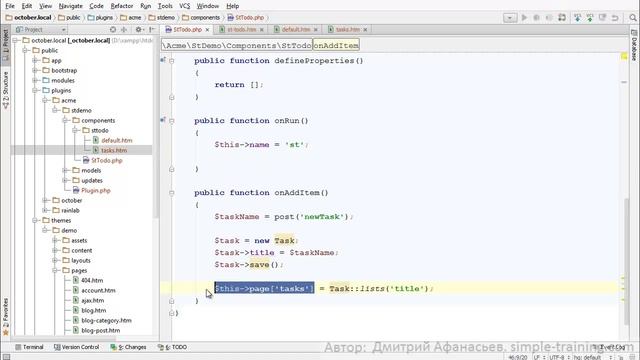This screenshot has height=360, width=640.
Task: Expand the models folder
Action: [65, 170]
